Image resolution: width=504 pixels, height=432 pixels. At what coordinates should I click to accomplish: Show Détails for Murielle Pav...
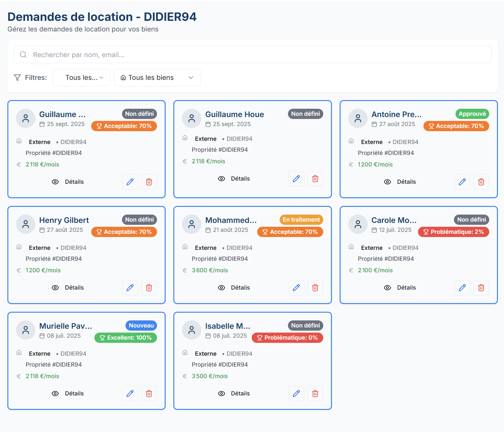tap(68, 394)
